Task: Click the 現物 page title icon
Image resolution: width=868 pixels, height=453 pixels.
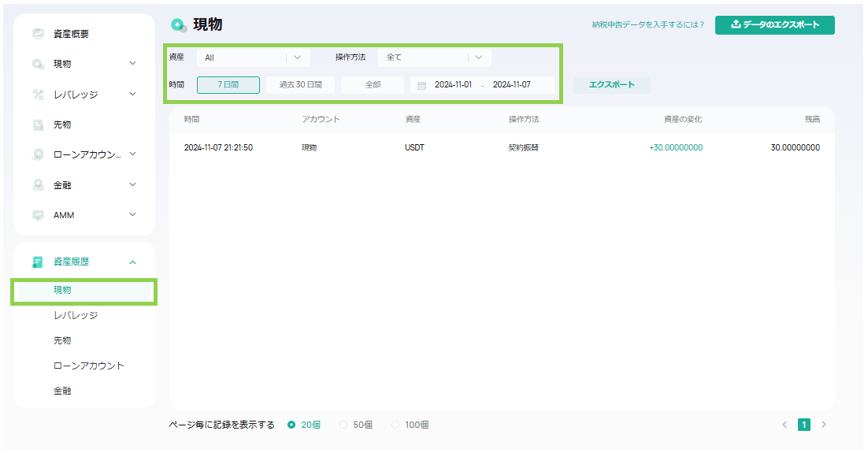Action: point(179,25)
